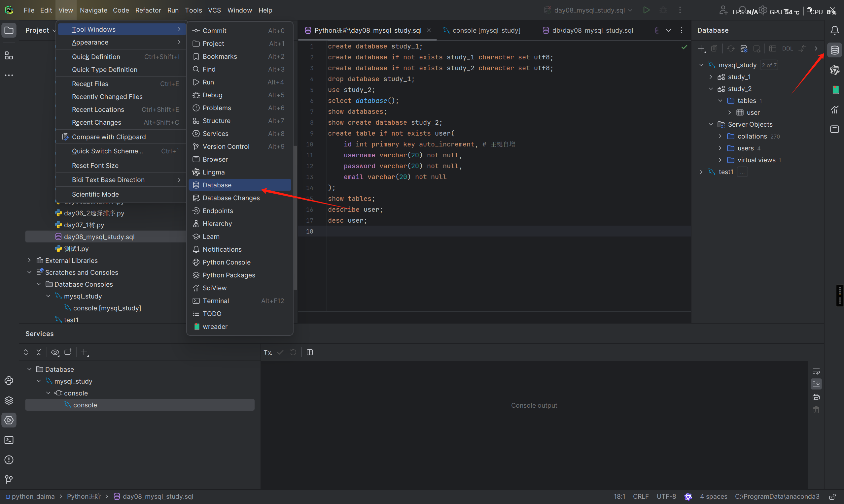844x504 pixels.
Task: Click the Python Packages stack sidebar icon
Action: coord(9,400)
